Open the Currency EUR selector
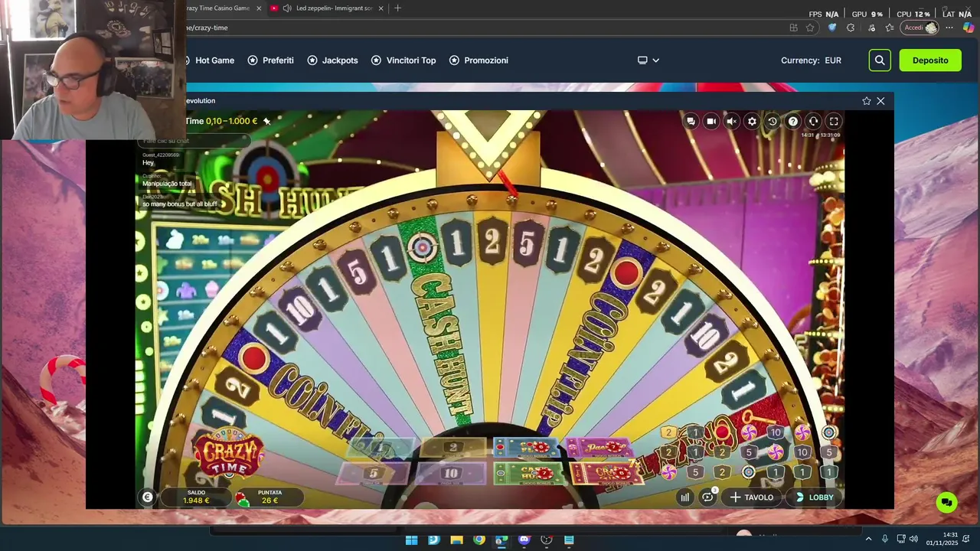 click(x=811, y=60)
